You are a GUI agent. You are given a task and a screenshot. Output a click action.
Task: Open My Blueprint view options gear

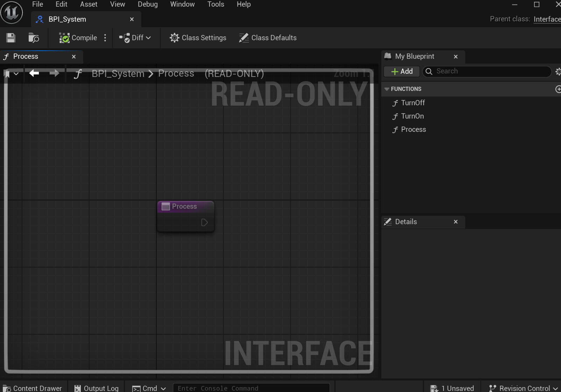(558, 71)
